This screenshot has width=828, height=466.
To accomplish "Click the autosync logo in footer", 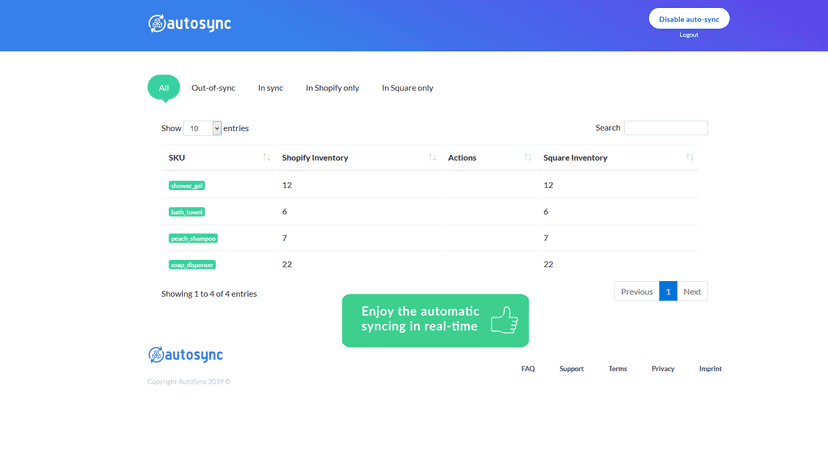I will (185, 355).
